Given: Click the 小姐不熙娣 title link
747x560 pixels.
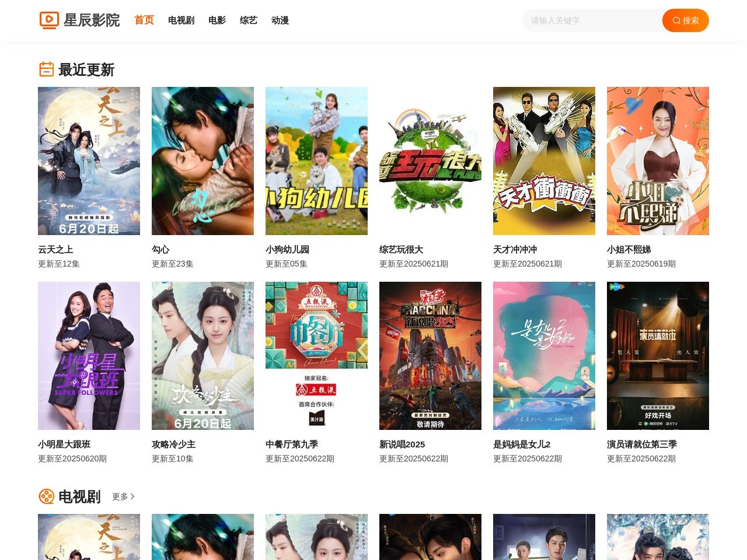Looking at the screenshot, I should [629, 249].
